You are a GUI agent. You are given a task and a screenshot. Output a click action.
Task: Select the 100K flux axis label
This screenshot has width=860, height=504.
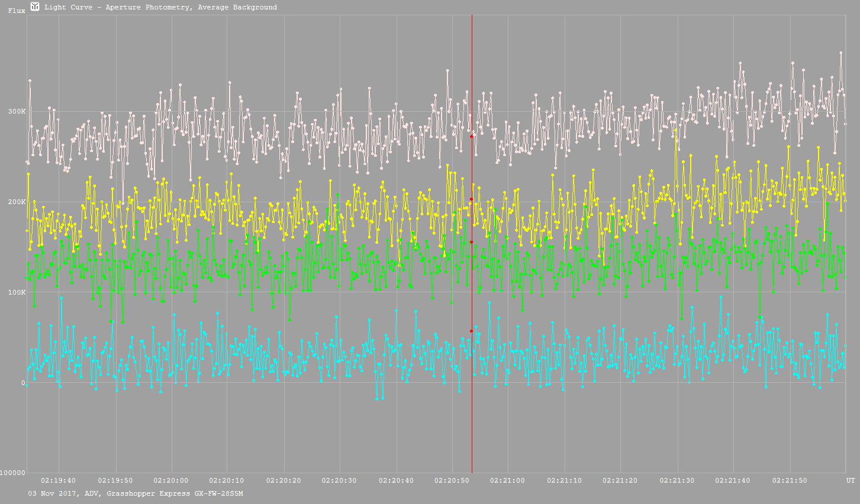click(x=16, y=293)
